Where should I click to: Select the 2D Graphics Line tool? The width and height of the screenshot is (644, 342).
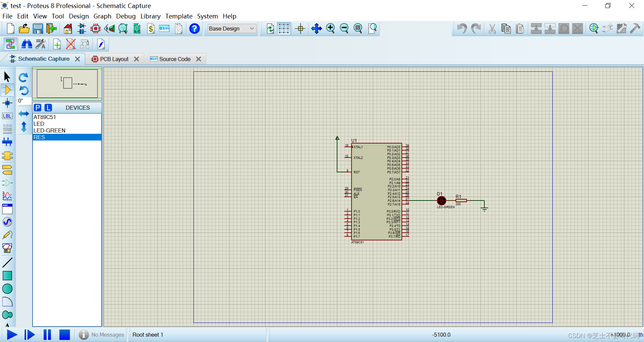[7, 263]
